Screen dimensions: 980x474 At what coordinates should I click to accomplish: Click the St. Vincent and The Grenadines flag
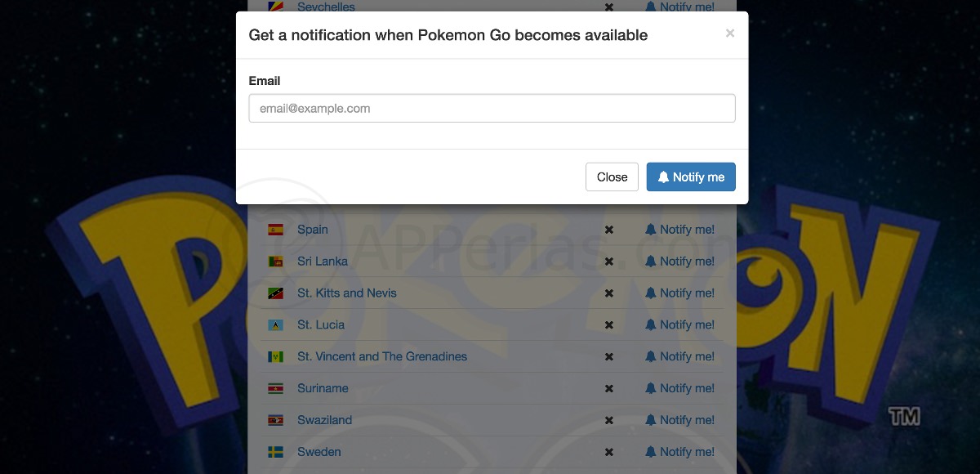(x=275, y=357)
